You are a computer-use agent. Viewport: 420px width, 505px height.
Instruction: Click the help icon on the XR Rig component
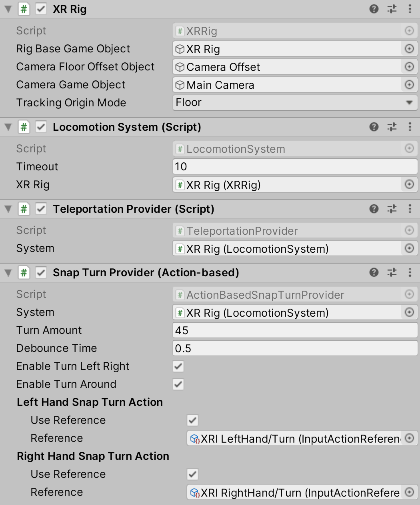pos(374,9)
